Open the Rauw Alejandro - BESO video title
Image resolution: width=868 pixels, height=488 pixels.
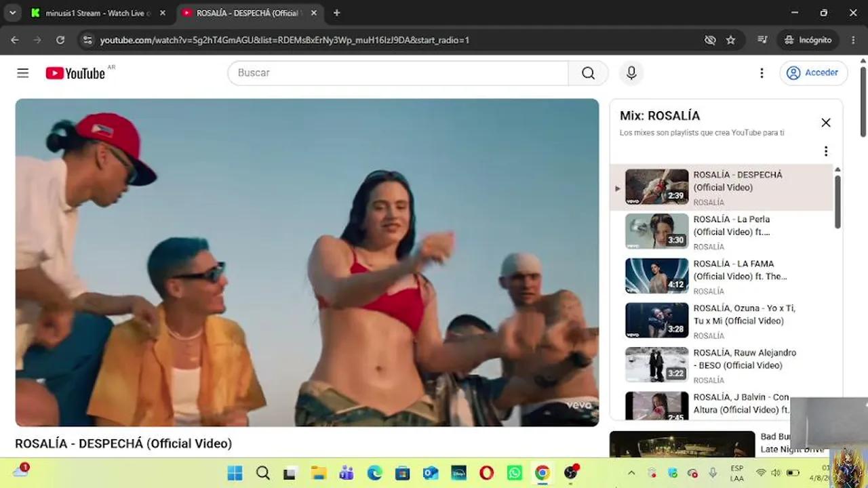point(745,359)
